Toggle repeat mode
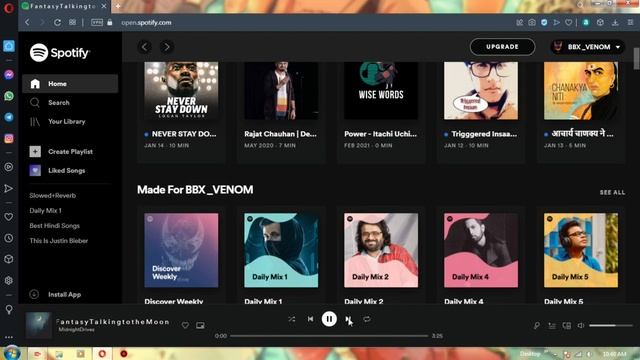 pyautogui.click(x=367, y=319)
